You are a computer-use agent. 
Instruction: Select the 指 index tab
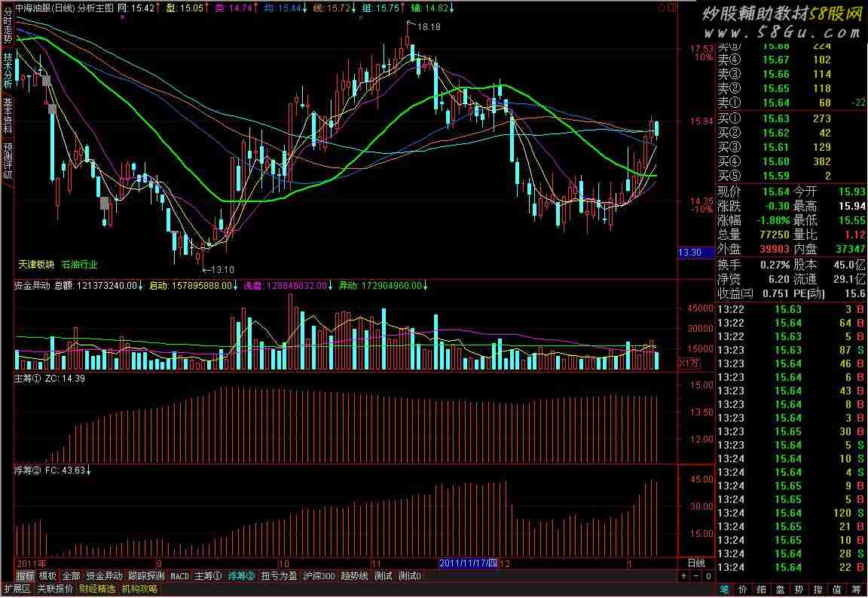(818, 590)
